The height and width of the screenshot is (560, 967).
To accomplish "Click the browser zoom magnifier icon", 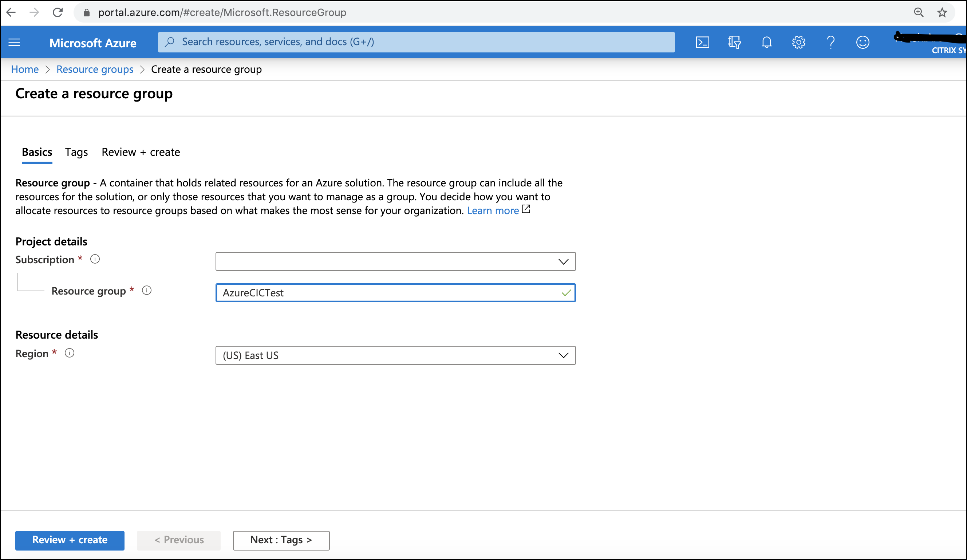I will [x=919, y=12].
